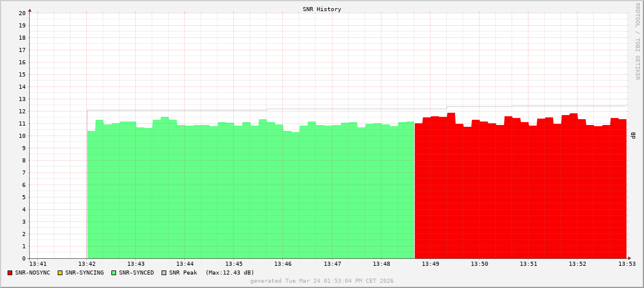The height and width of the screenshot is (288, 644).
Task: Click the SNR History chart title
Action: [x=322, y=9]
